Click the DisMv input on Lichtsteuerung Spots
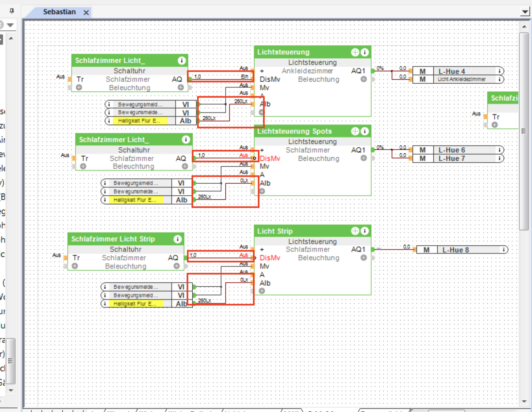 [x=270, y=159]
